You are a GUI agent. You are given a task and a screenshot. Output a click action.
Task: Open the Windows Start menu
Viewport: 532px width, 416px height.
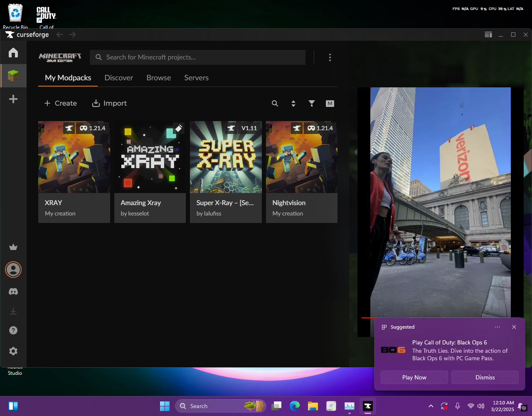(x=165, y=406)
